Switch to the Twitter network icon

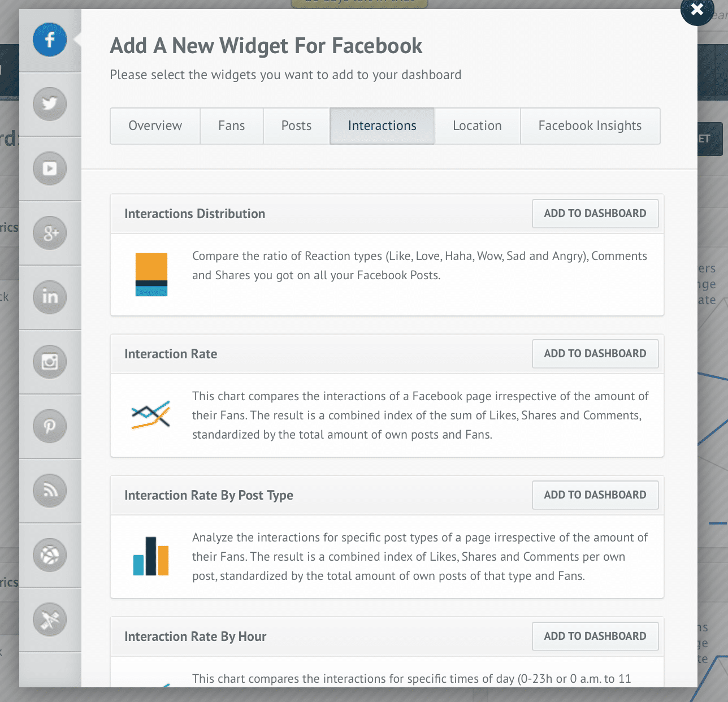tap(50, 104)
